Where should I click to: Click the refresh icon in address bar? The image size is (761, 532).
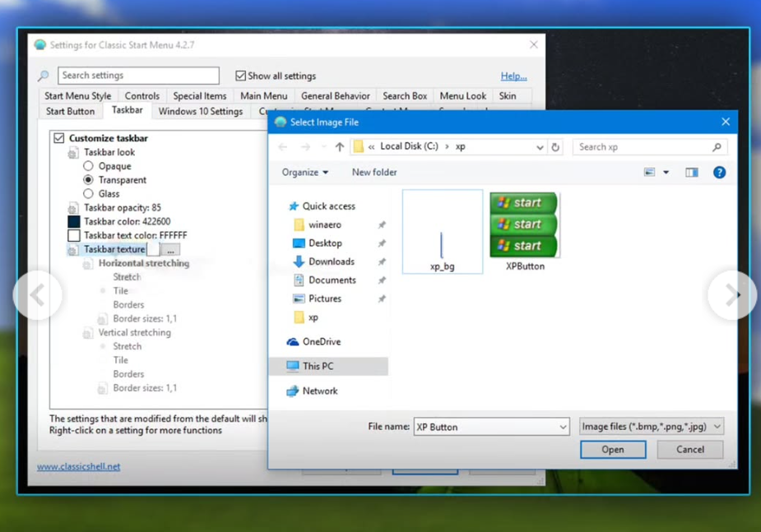[x=555, y=147]
